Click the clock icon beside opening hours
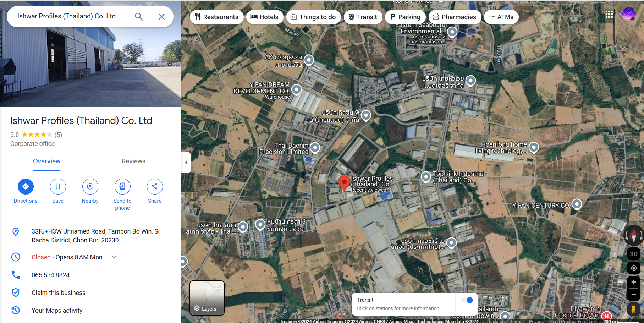 [x=16, y=257]
